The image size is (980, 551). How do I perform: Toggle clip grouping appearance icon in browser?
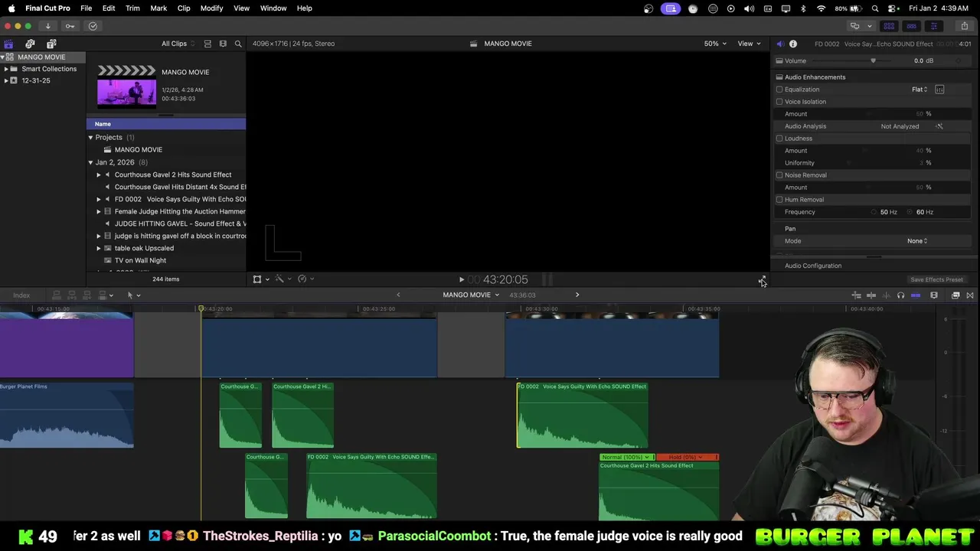207,44
